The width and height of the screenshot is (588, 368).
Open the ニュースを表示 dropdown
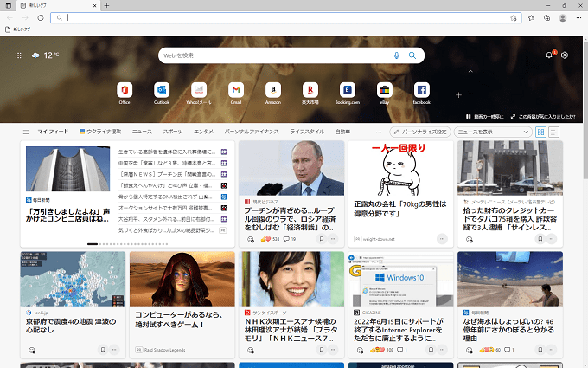(x=493, y=132)
